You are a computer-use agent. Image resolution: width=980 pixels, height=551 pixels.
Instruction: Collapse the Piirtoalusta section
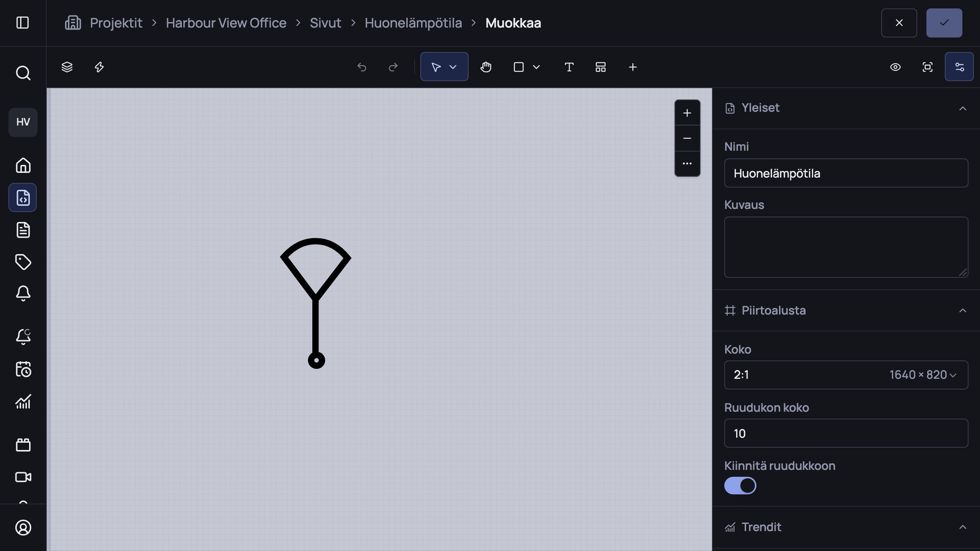click(962, 310)
